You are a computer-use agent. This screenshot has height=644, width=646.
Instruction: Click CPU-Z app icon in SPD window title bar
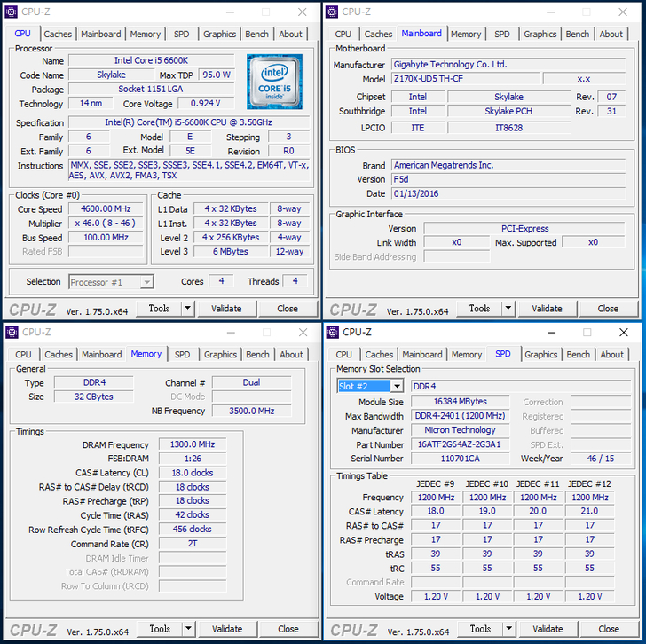point(332,332)
